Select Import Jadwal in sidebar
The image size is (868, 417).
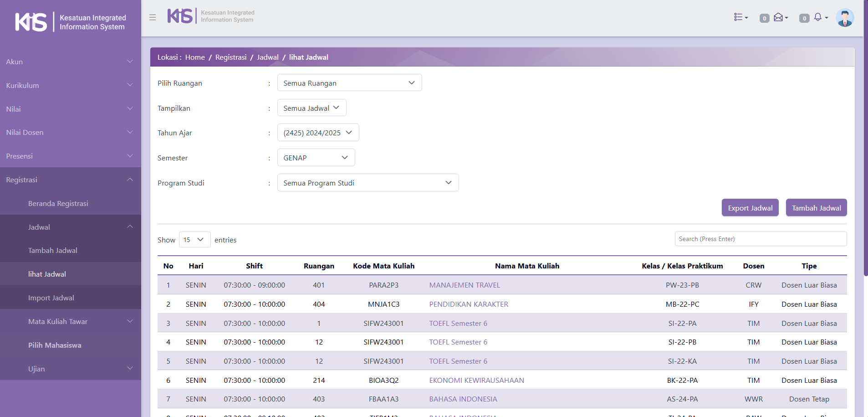pyautogui.click(x=51, y=298)
